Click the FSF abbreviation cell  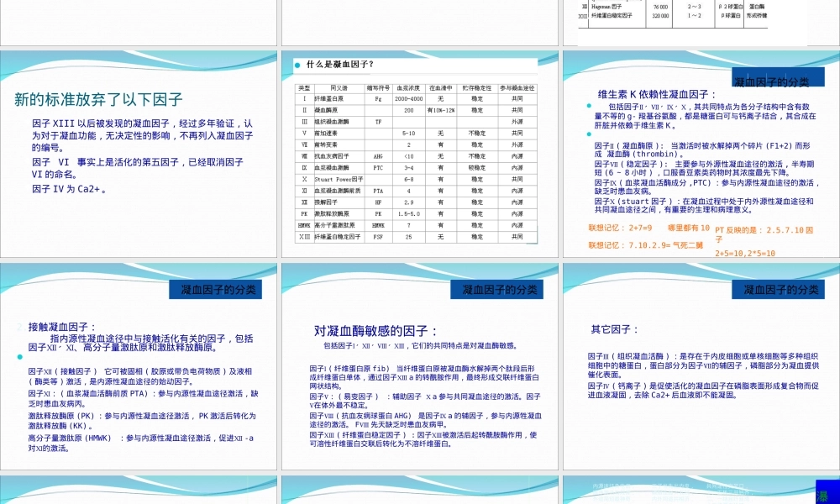(378, 237)
